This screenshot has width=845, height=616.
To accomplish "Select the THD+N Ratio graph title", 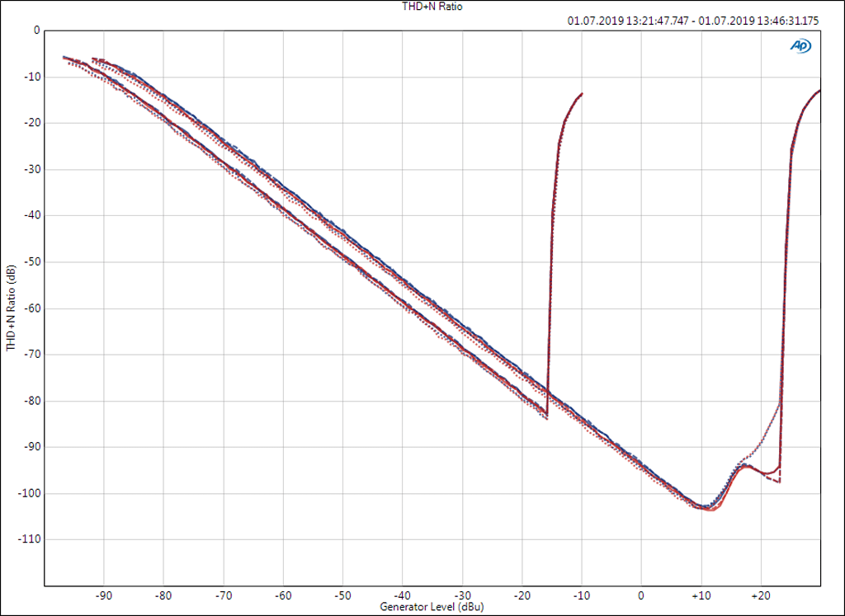I will [x=422, y=7].
